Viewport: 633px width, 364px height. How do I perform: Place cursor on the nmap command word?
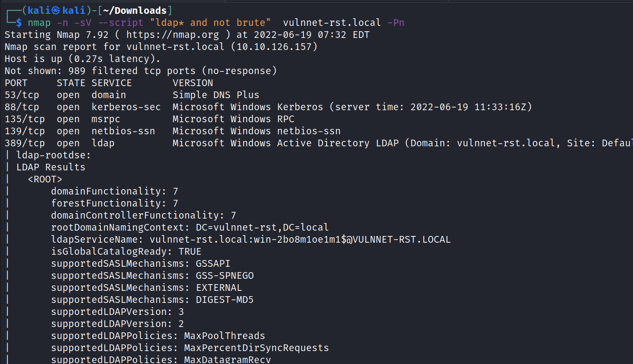[x=39, y=23]
